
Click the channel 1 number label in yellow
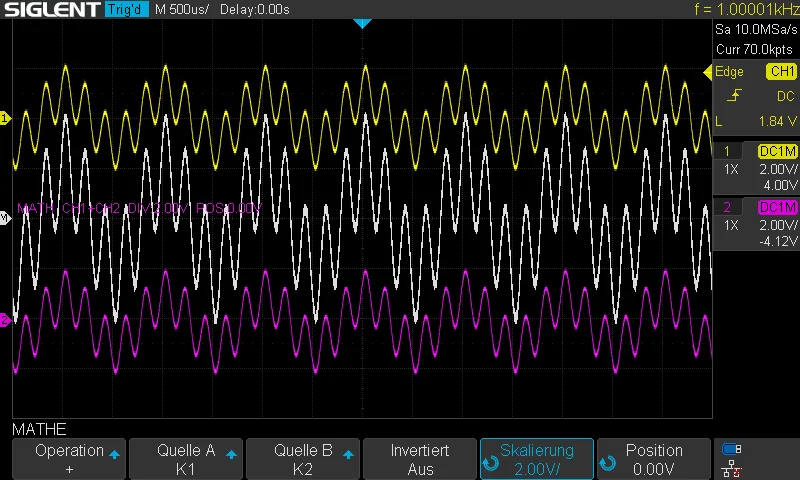tap(727, 151)
